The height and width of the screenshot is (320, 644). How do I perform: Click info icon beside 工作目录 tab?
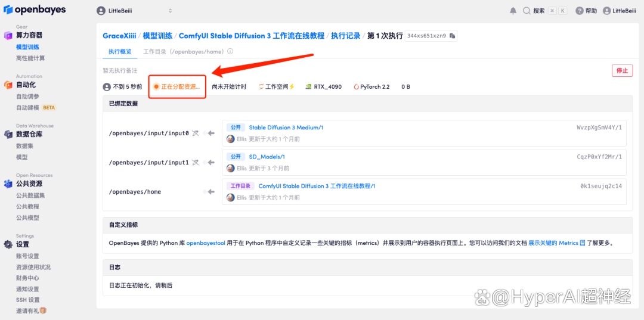tap(230, 52)
